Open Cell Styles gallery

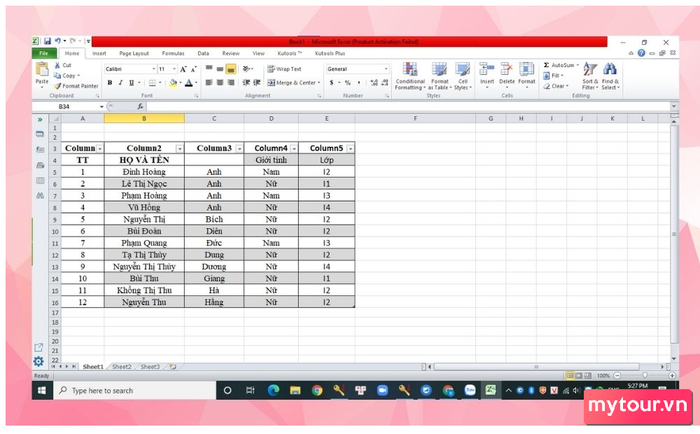tap(462, 76)
